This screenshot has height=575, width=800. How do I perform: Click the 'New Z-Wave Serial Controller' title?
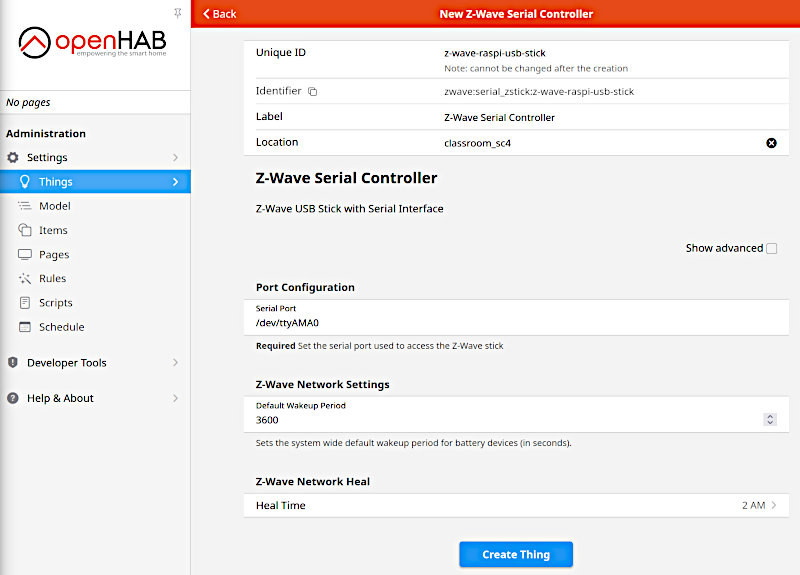pos(516,14)
